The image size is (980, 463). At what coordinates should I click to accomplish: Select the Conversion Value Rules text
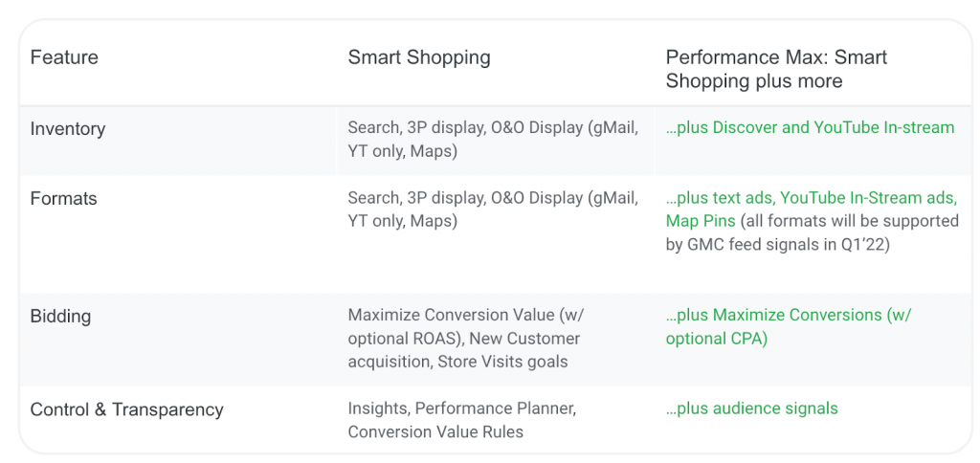pos(435,431)
